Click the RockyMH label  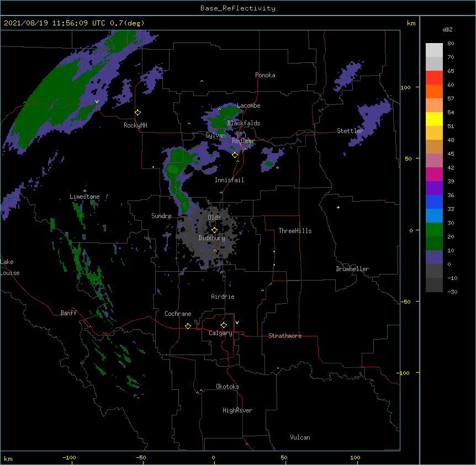(x=135, y=125)
